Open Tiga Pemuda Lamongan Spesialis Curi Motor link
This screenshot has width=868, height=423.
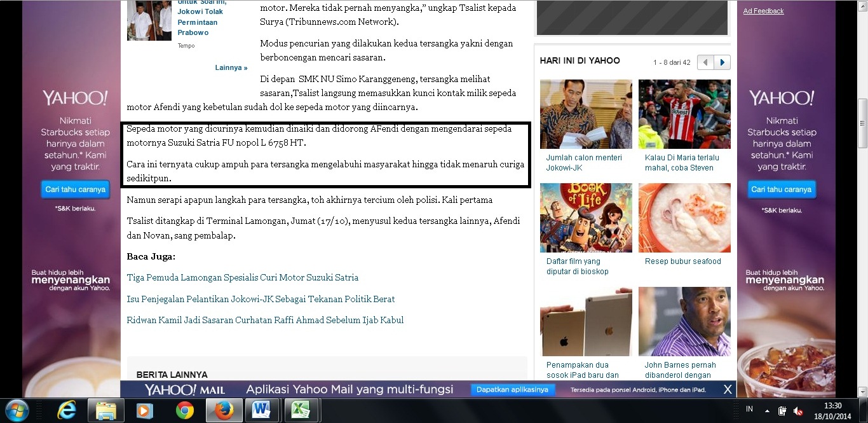click(x=243, y=277)
